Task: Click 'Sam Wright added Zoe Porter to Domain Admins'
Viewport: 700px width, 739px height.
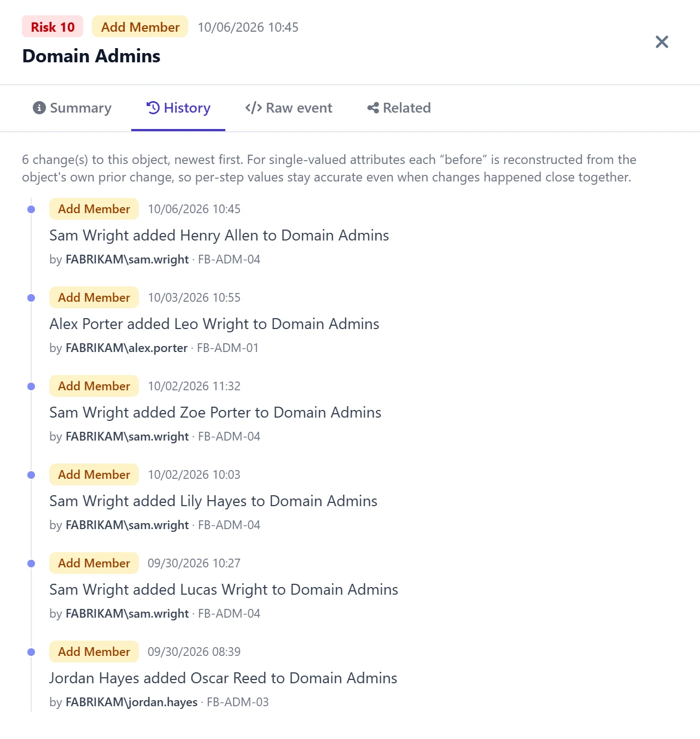Action: click(x=215, y=413)
